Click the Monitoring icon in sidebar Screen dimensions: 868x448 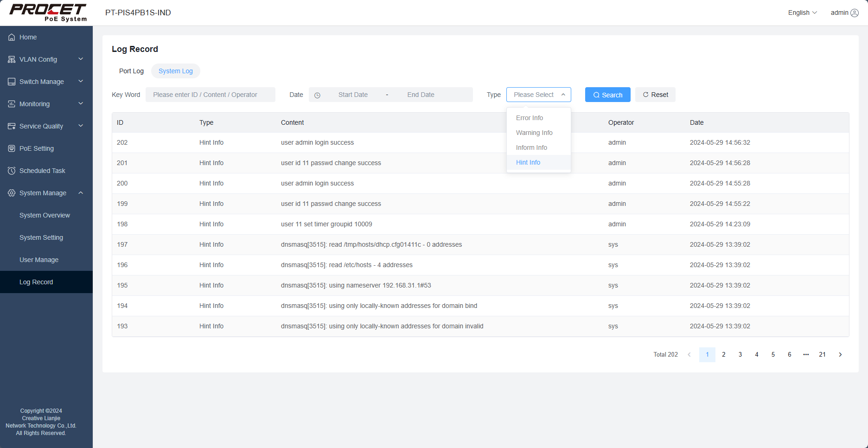click(x=12, y=104)
